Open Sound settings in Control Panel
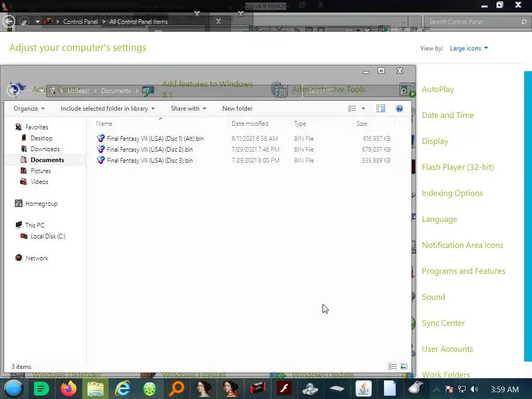The image size is (532, 399). click(433, 297)
